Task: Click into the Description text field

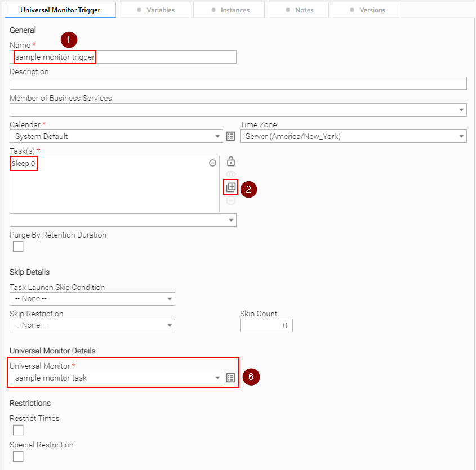Action: point(238,83)
